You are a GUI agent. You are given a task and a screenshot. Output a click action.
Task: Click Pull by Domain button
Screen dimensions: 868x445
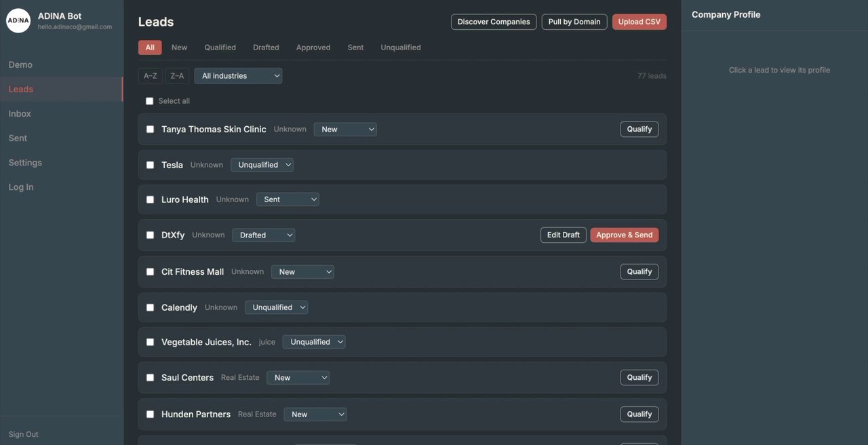574,22
